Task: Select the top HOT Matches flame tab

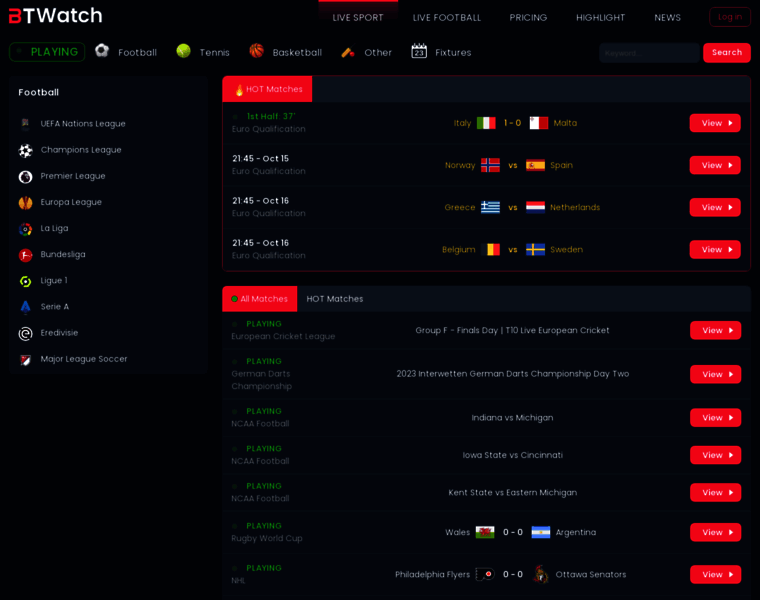Action: tap(267, 89)
